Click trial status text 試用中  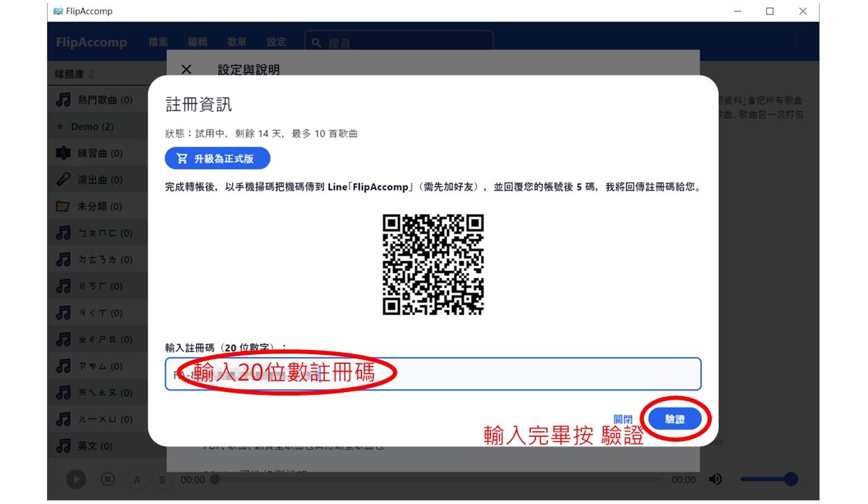click(x=209, y=134)
